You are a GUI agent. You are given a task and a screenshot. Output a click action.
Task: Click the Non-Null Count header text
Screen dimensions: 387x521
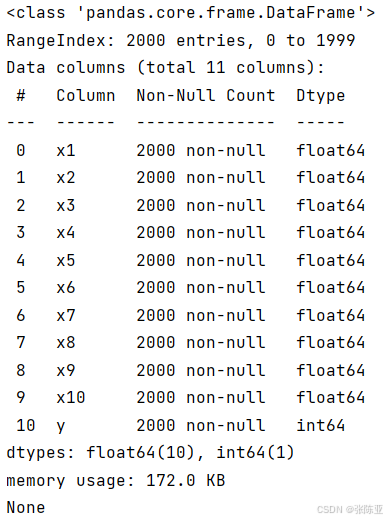click(x=206, y=95)
